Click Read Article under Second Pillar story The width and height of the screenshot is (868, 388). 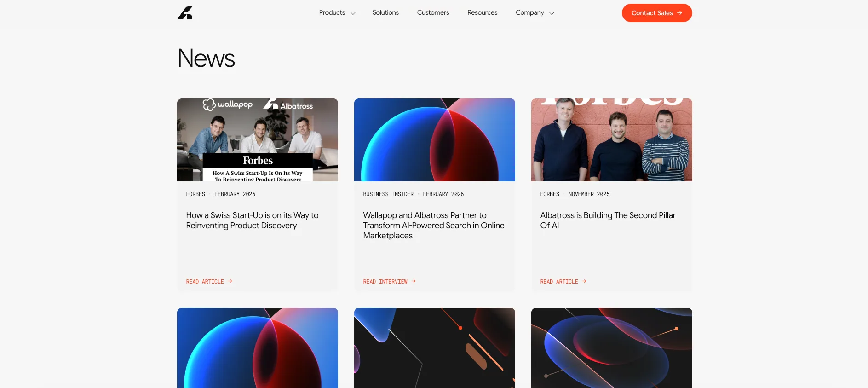coord(559,282)
